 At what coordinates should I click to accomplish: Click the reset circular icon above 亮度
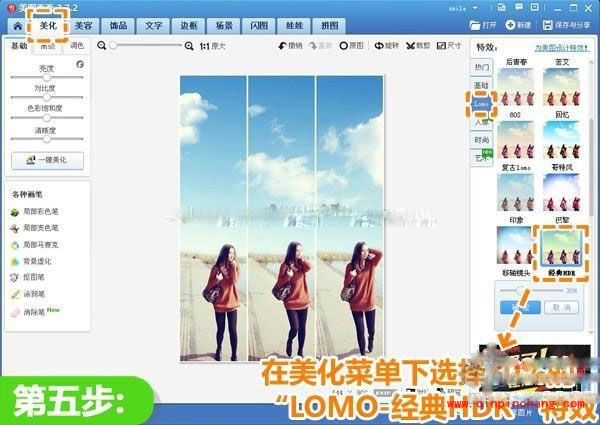[x=80, y=64]
